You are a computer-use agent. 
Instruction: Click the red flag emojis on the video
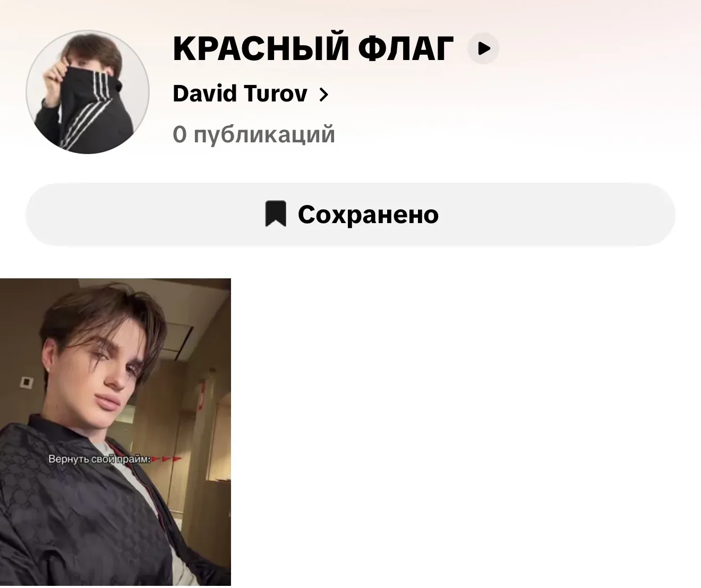[x=167, y=459]
